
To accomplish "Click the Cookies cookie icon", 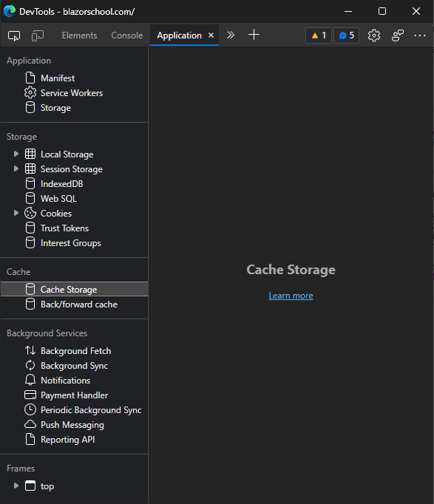I will coord(30,213).
